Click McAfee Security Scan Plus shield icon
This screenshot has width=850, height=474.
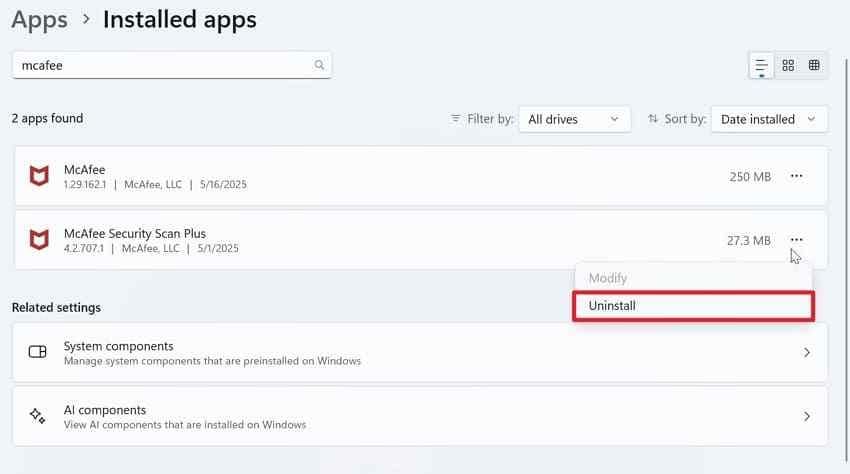click(x=39, y=240)
